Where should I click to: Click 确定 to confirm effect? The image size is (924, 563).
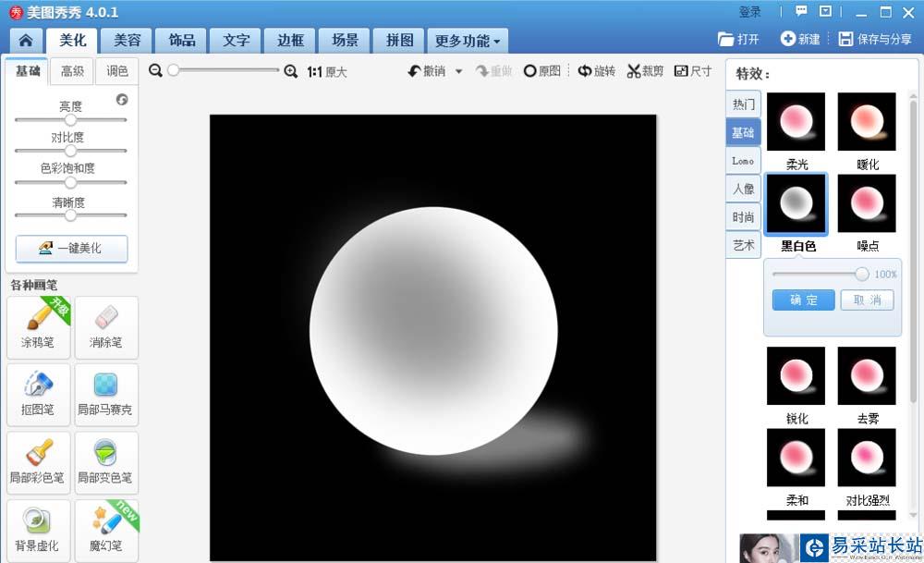pos(804,300)
